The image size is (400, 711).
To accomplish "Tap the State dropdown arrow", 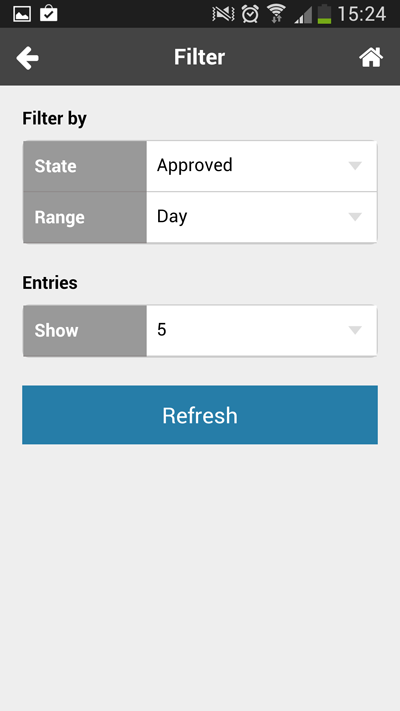I will (x=355, y=166).
